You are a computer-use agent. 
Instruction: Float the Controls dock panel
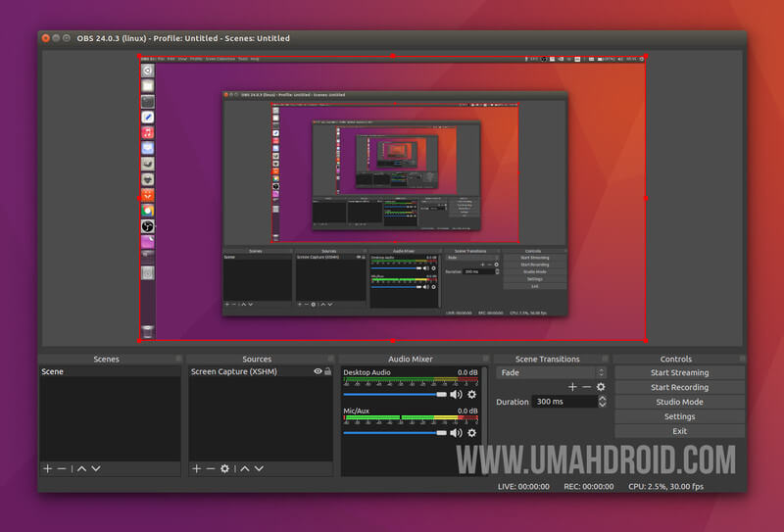(x=742, y=359)
